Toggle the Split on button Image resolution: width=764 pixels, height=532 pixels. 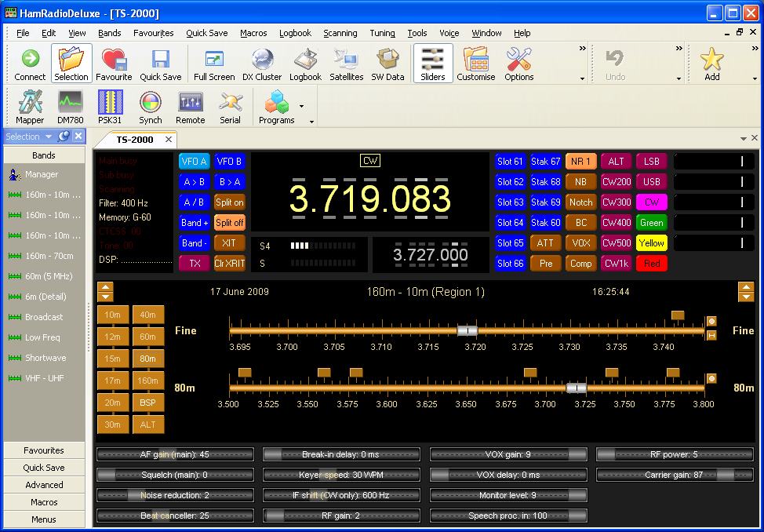229,202
